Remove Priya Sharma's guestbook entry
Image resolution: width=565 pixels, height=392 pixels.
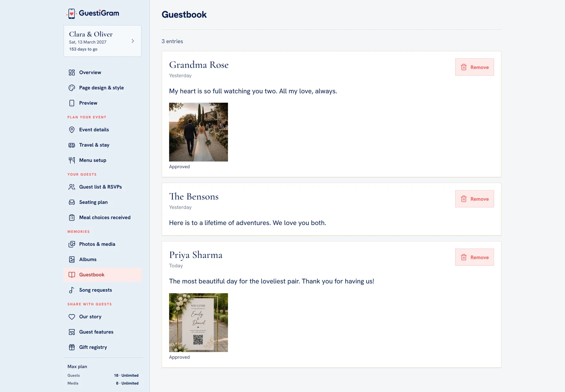coord(474,257)
